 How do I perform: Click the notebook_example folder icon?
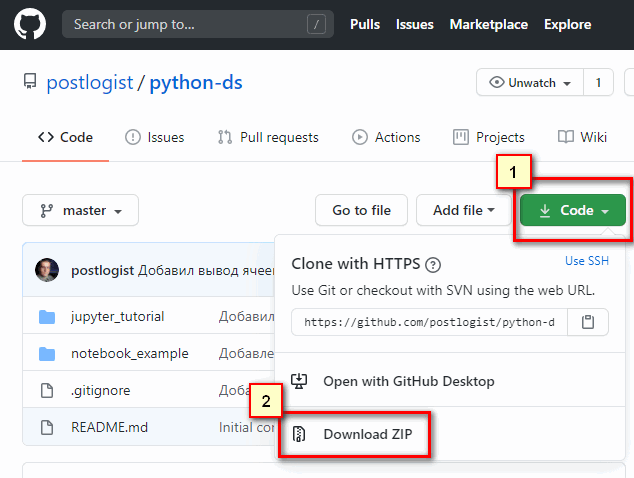pos(47,354)
